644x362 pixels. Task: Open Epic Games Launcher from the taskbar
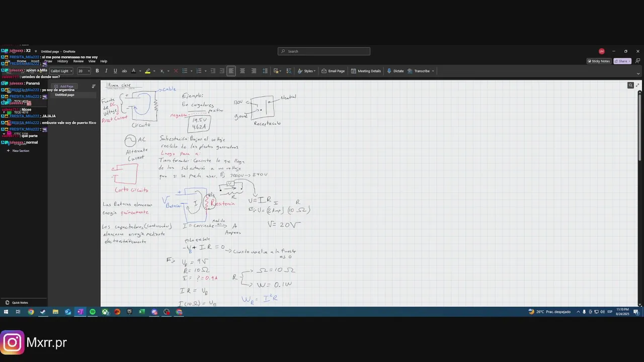(129, 312)
